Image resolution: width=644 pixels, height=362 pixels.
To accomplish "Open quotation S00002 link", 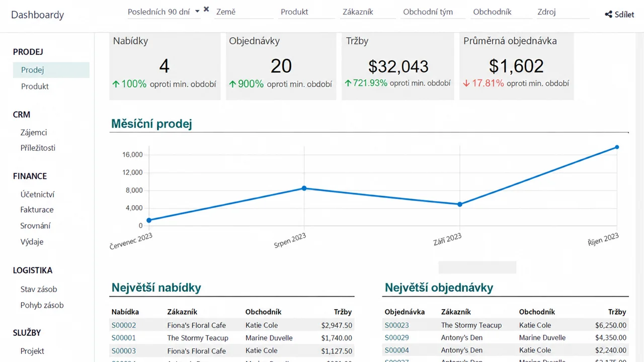I will [x=124, y=325].
